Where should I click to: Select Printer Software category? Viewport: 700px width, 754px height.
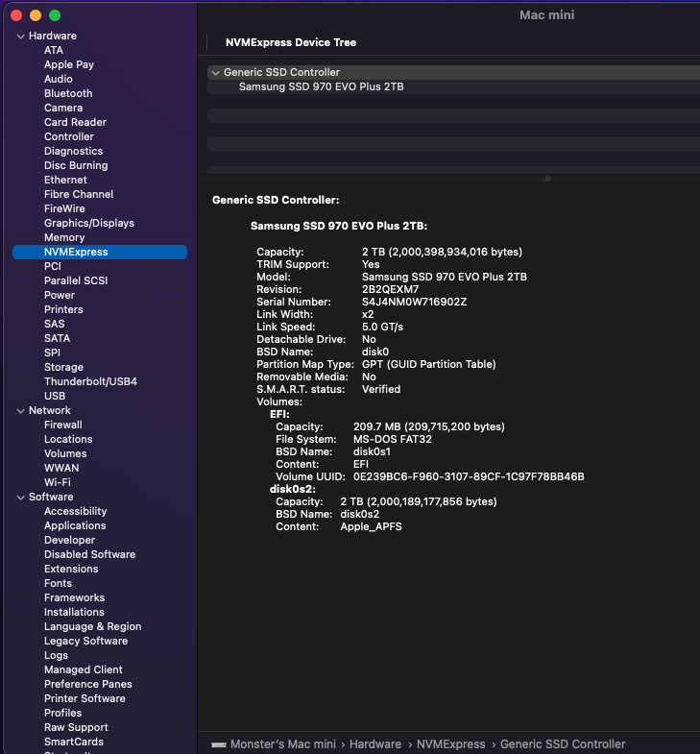[84, 699]
